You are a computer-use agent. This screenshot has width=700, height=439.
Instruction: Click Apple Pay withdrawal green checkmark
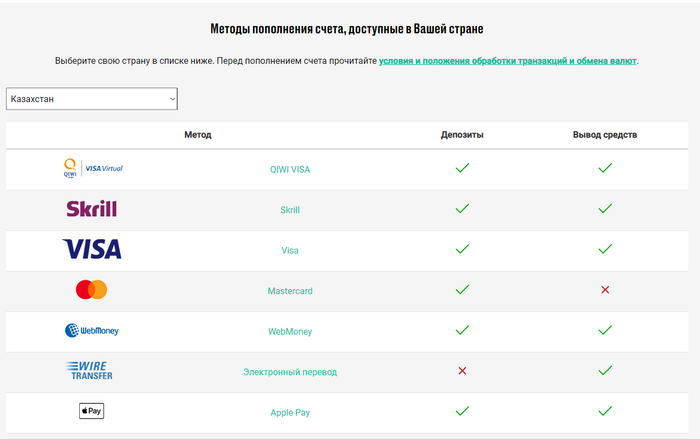605,411
